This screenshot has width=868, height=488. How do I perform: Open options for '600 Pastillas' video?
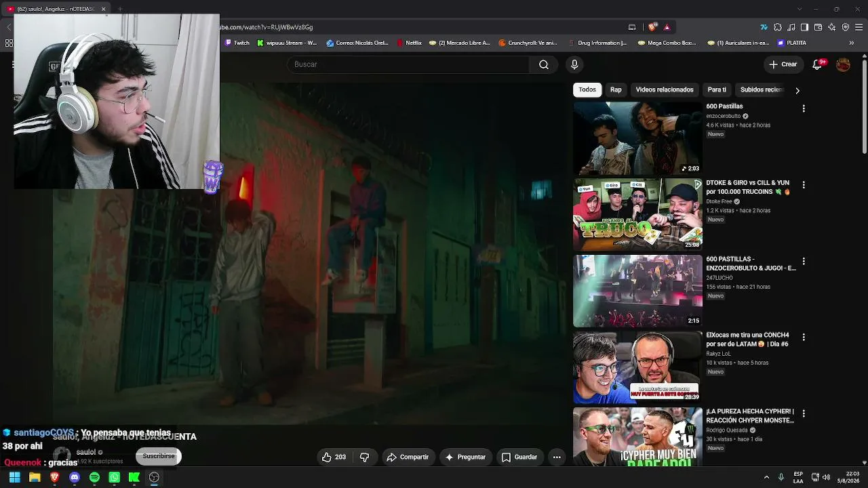click(804, 108)
